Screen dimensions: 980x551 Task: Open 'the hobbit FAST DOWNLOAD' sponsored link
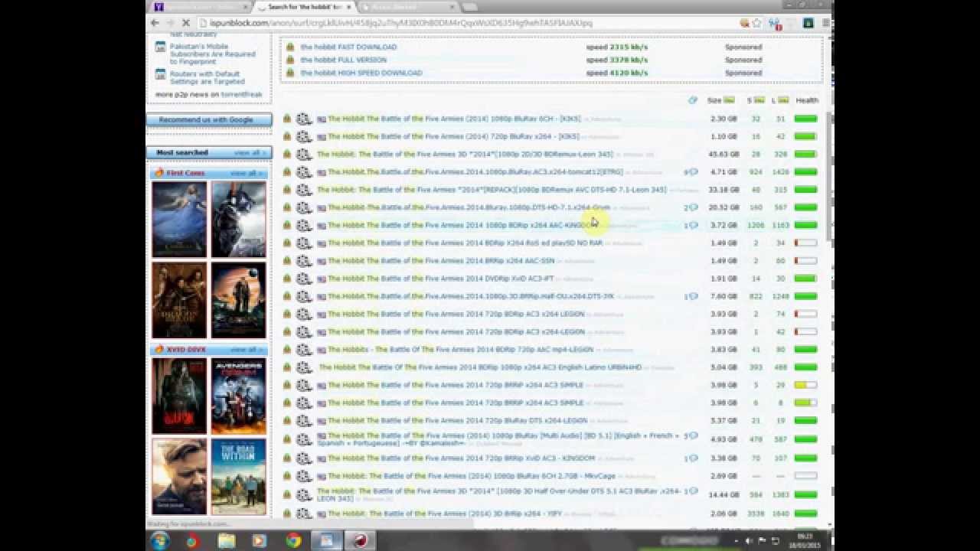coord(348,47)
